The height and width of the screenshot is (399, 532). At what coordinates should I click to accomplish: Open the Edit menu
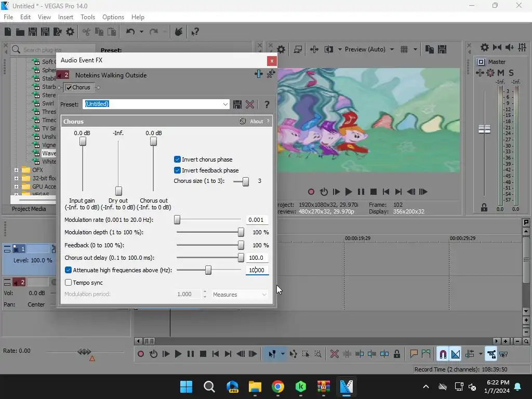click(25, 17)
